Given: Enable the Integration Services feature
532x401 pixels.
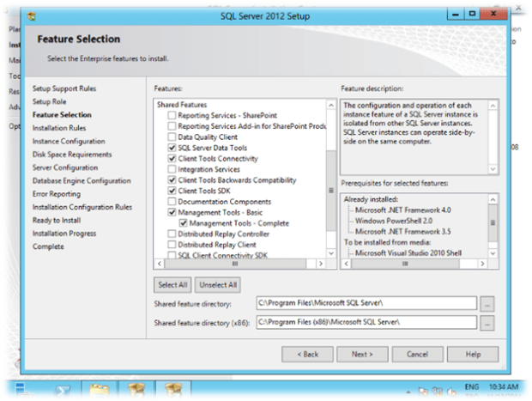Looking at the screenshot, I should pos(172,169).
